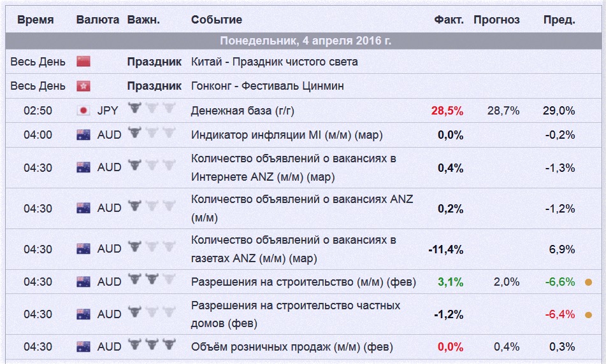
Task: Click bull importance icons for Денежная база
Action: click(x=152, y=109)
